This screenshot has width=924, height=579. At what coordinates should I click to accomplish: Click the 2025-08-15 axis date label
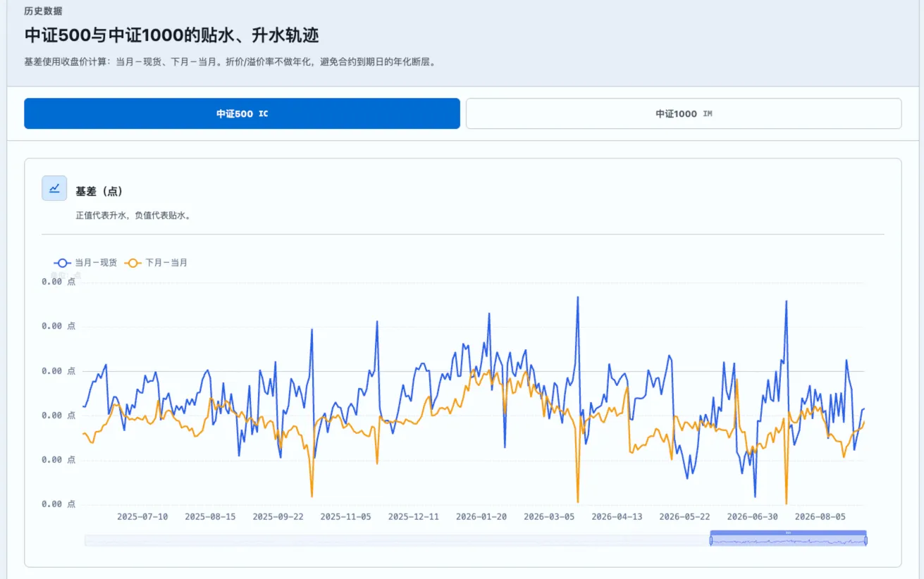[x=211, y=516]
